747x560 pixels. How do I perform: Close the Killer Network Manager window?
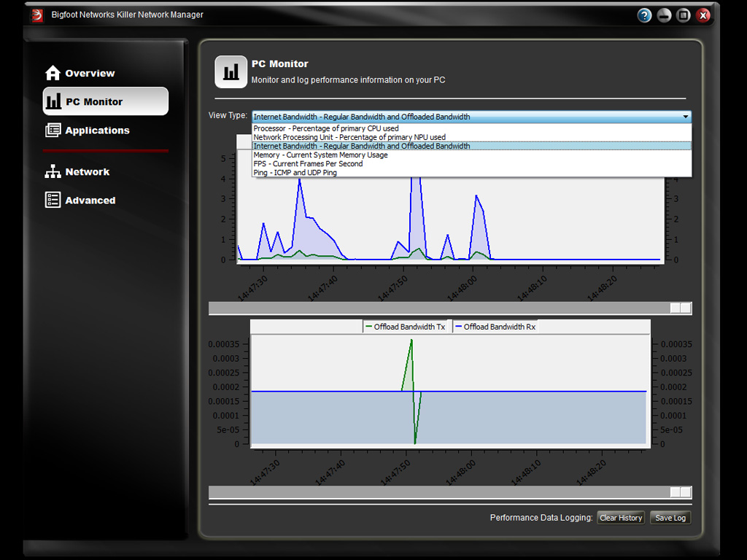click(x=703, y=15)
